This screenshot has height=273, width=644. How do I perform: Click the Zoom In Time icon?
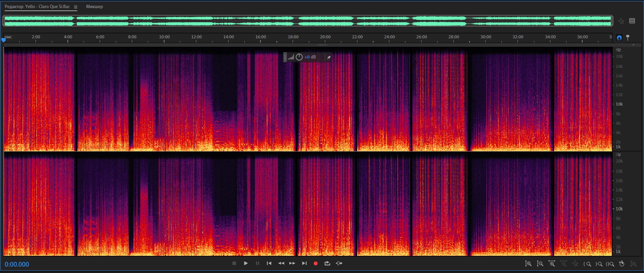pos(552,264)
